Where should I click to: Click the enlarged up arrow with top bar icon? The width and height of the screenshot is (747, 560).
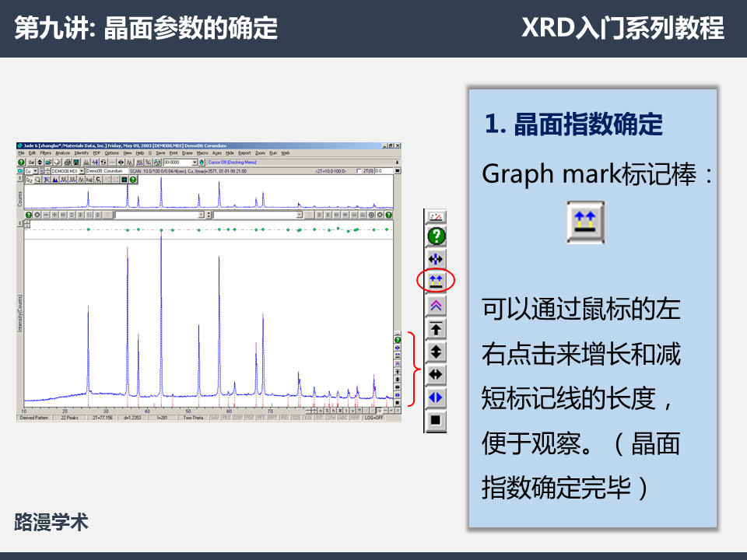(436, 328)
